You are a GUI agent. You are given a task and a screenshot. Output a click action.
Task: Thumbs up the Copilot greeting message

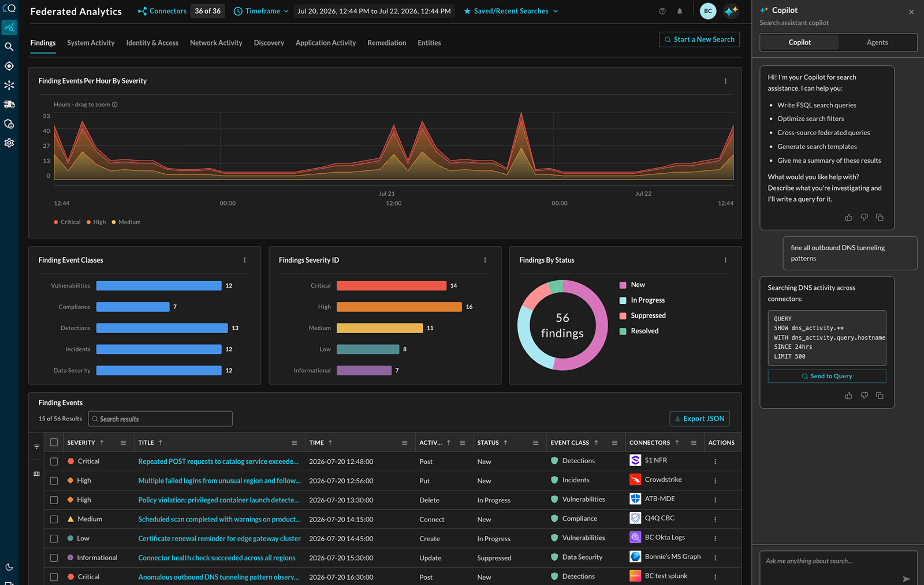pos(848,218)
